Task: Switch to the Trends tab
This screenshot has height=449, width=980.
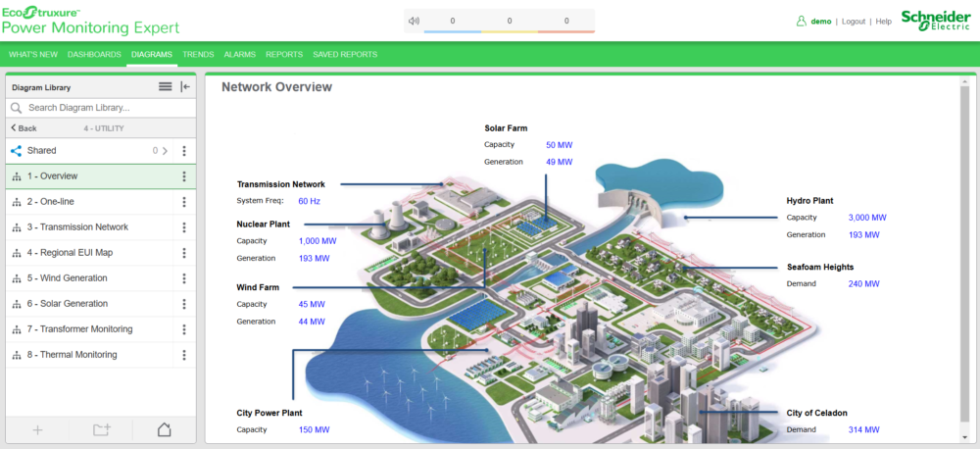Action: click(x=198, y=54)
